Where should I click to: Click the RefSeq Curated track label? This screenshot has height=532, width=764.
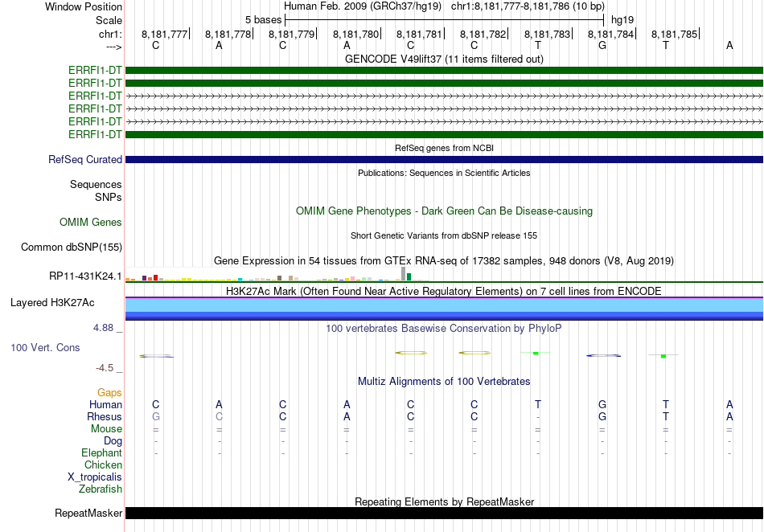tap(85, 160)
